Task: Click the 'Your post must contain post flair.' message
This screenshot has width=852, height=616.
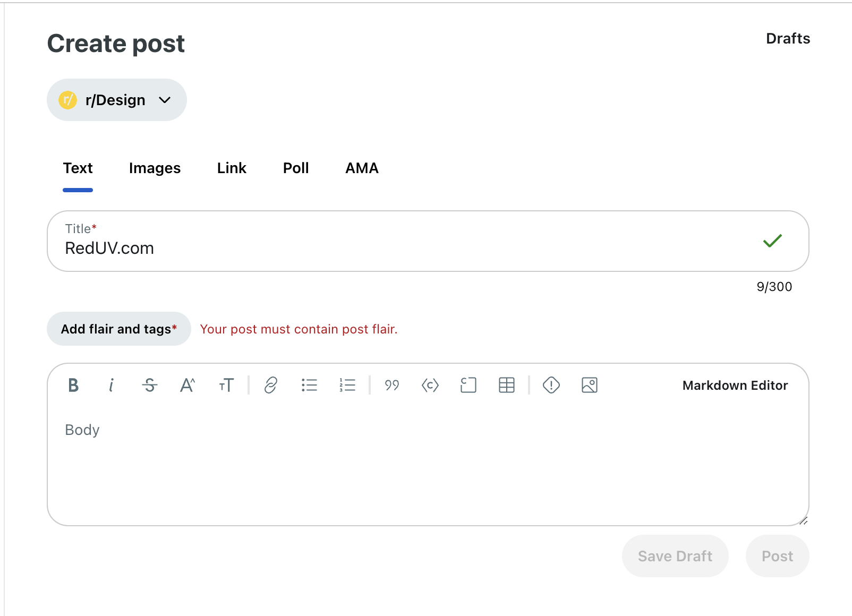Action: [299, 329]
